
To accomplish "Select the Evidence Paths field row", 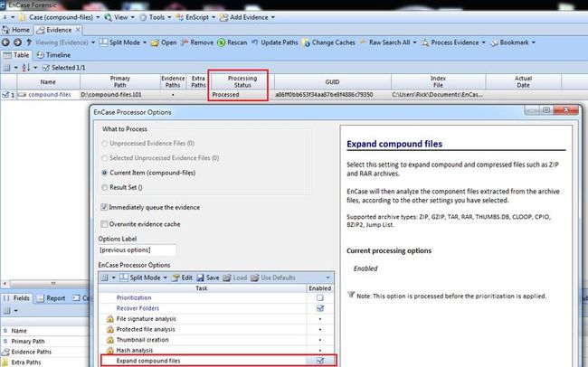I will pos(45,352).
